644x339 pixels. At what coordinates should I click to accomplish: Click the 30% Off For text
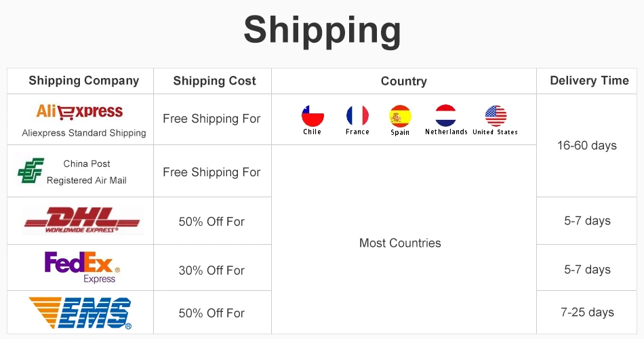pos(212,271)
